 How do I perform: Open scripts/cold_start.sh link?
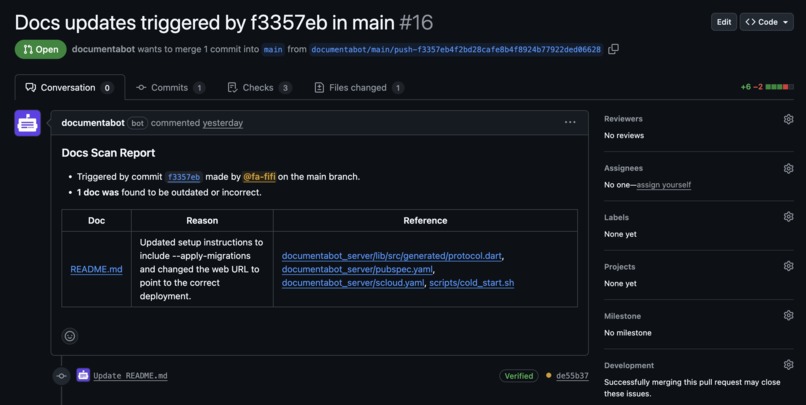(471, 283)
